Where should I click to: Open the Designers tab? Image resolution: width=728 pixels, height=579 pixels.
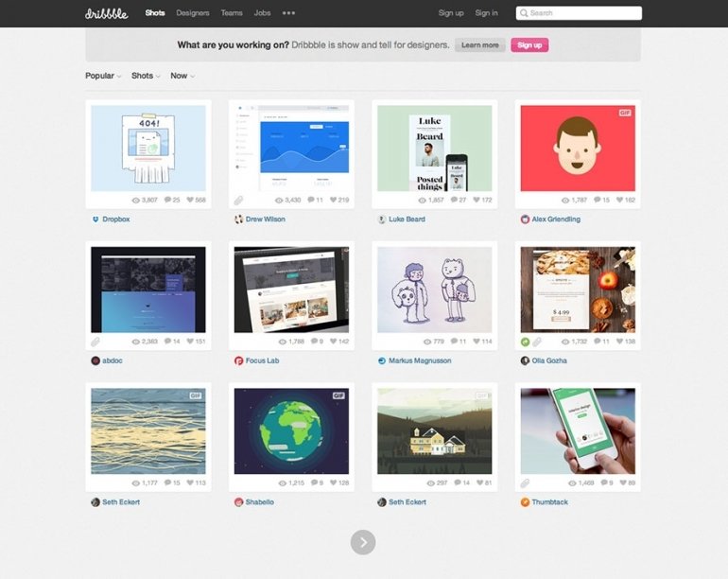pyautogui.click(x=193, y=13)
